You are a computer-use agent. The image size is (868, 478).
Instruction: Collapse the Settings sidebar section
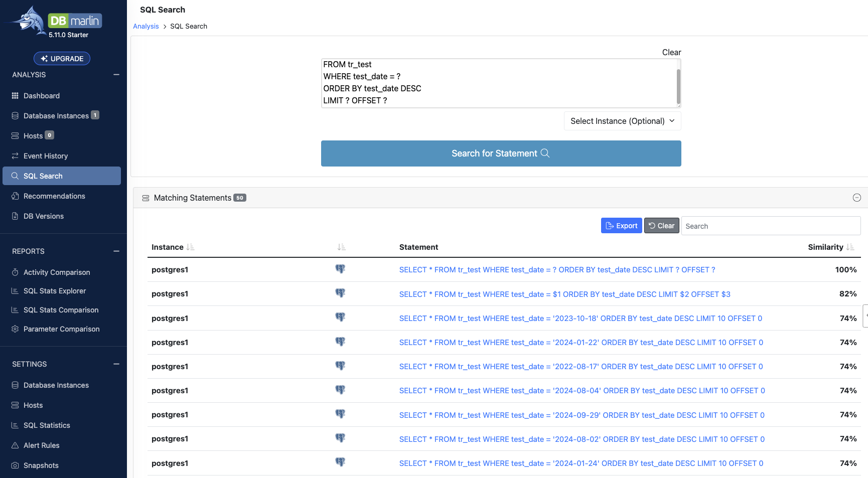coord(116,364)
